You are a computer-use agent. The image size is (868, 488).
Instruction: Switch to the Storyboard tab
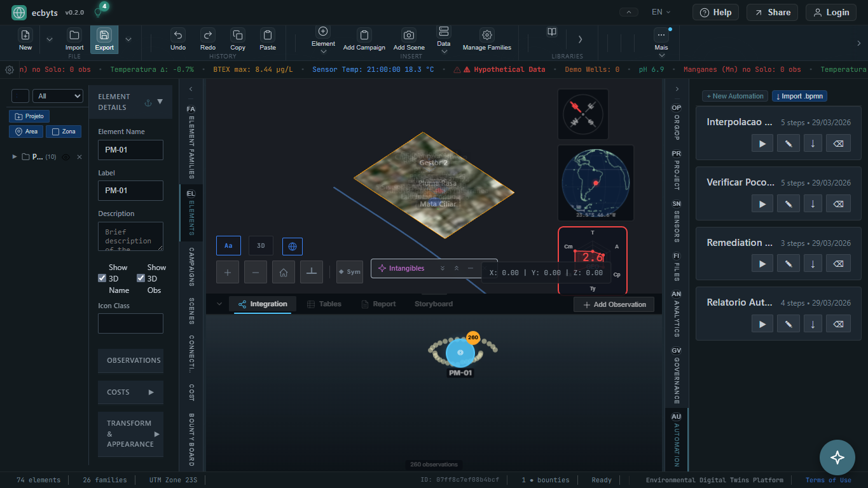(434, 304)
